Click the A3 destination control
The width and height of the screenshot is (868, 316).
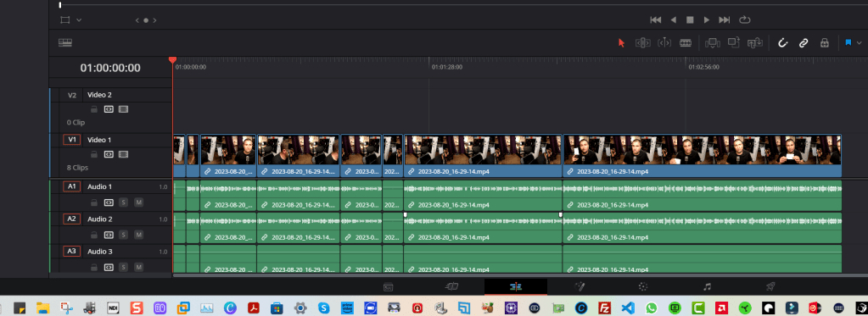(72, 252)
